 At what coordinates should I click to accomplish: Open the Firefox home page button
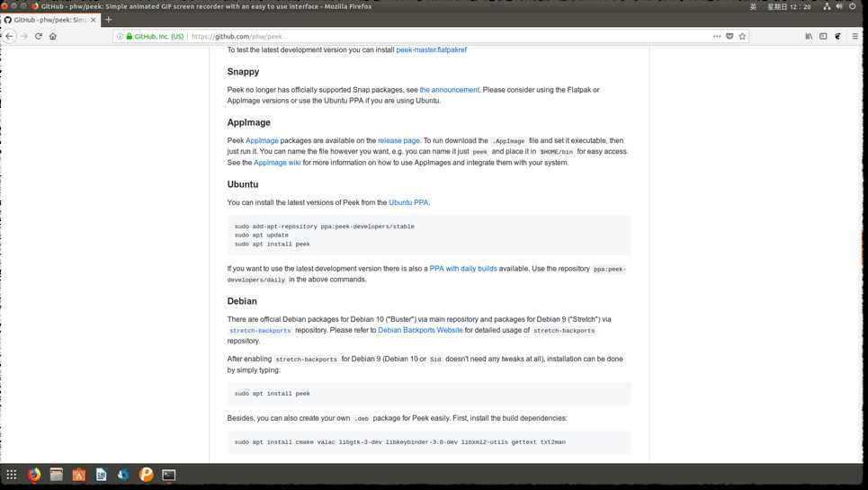[x=52, y=36]
